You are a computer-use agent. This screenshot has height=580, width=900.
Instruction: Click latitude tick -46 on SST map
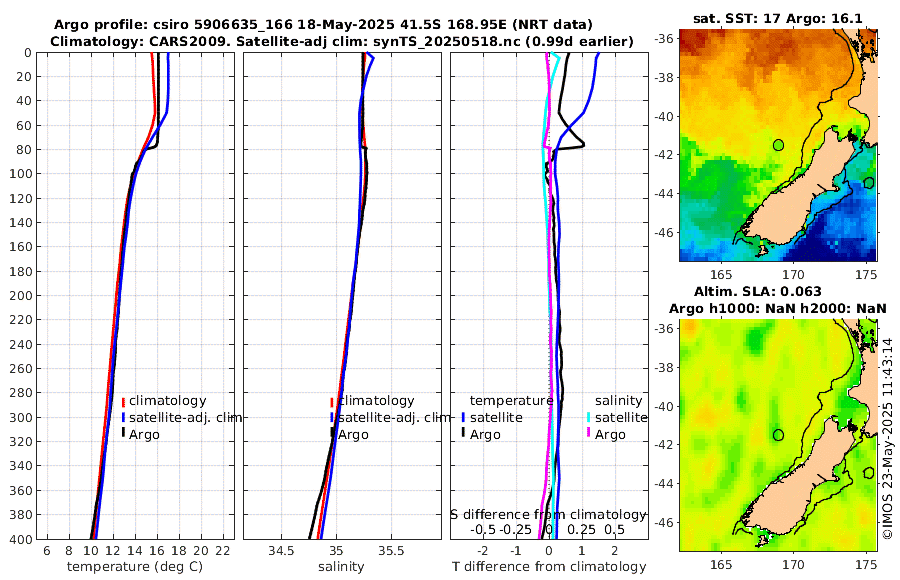(664, 233)
